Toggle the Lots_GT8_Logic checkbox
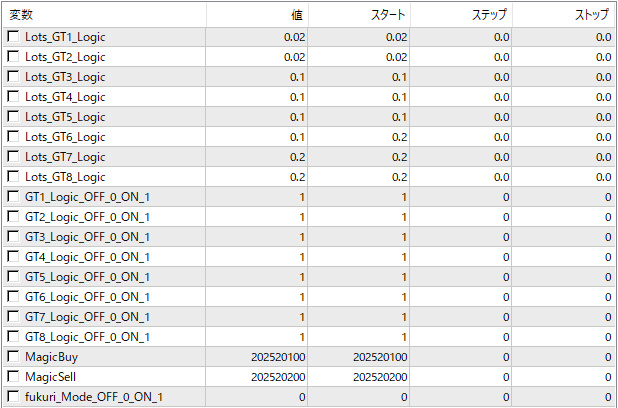Viewport: 618px width, 408px height. (13, 177)
